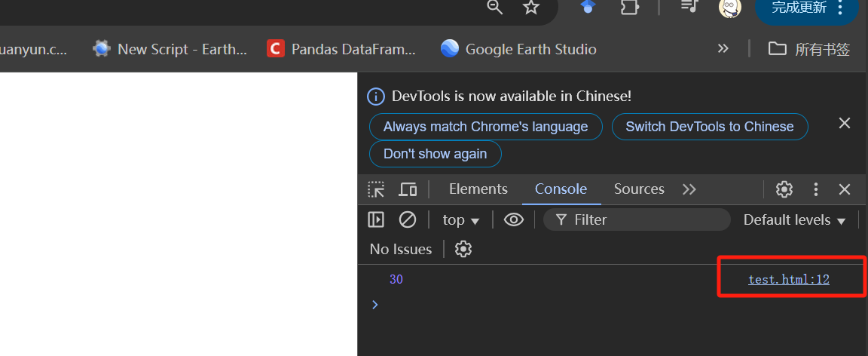The width and height of the screenshot is (868, 356).
Task: Toggle device toolbar emulation icon
Action: click(x=408, y=189)
